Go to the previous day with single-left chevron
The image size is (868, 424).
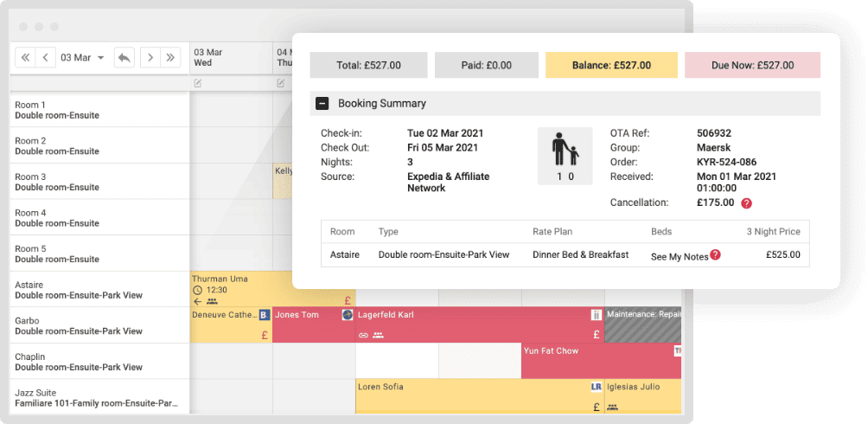tap(46, 58)
